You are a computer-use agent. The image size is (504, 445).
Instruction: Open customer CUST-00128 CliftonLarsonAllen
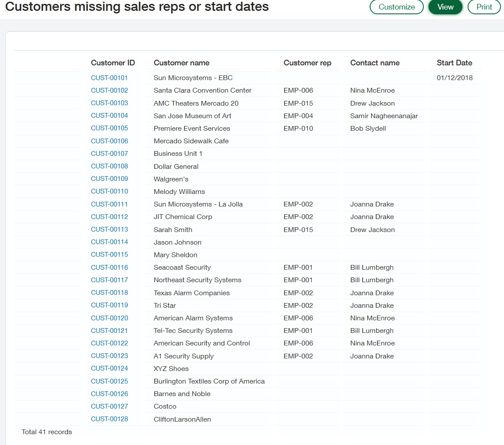point(109,419)
